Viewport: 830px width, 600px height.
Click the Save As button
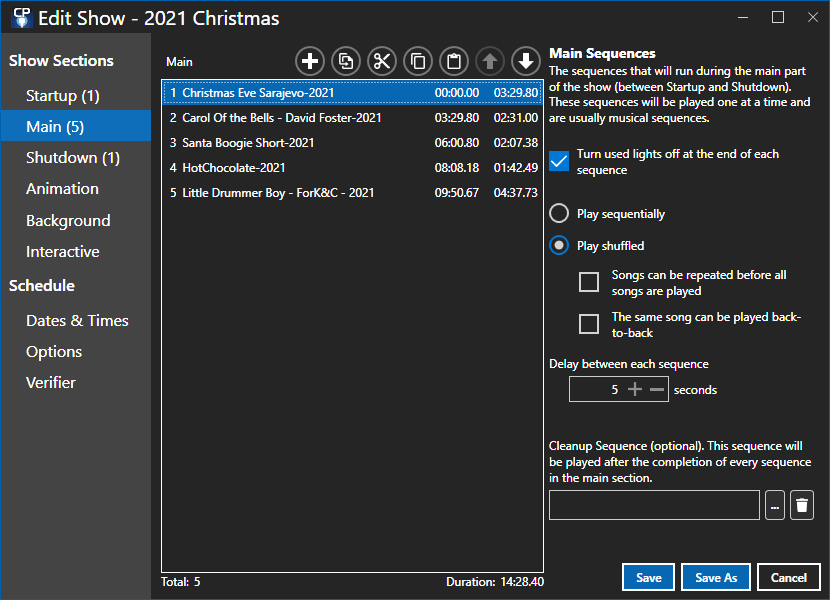pyautogui.click(x=716, y=577)
